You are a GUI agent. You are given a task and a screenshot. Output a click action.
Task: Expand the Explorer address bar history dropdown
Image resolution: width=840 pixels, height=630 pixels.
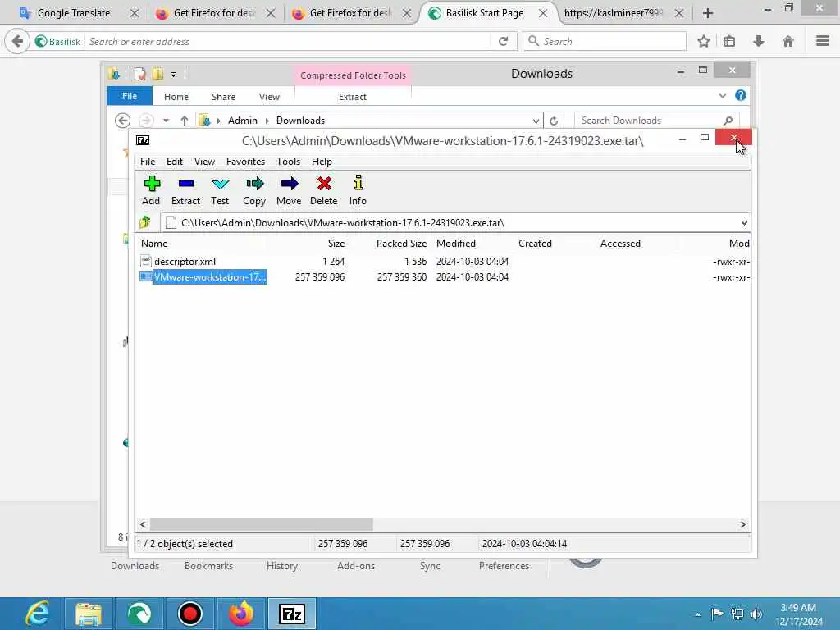point(536,121)
